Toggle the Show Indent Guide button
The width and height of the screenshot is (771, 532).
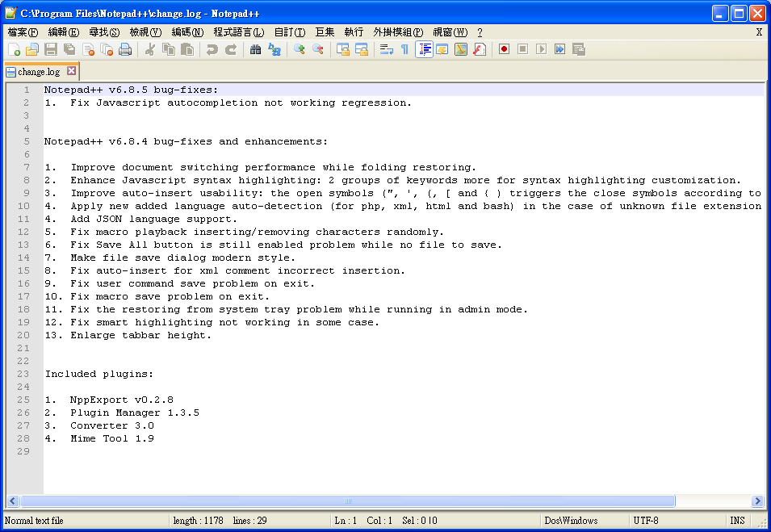424,50
